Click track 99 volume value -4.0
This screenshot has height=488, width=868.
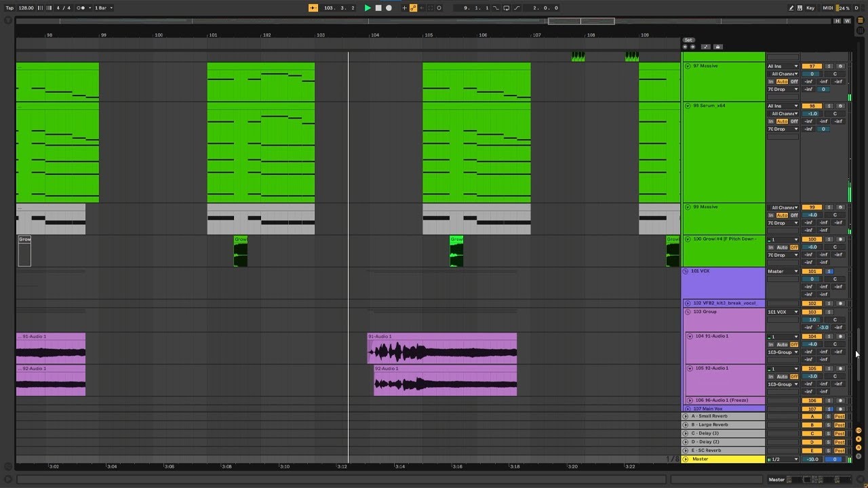(812, 215)
